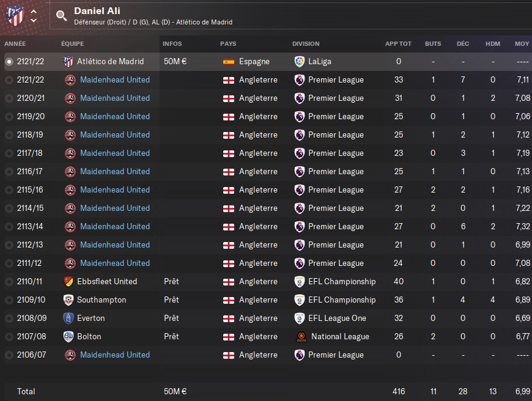Click National League division logo
This screenshot has height=401, width=532.
[300, 337]
